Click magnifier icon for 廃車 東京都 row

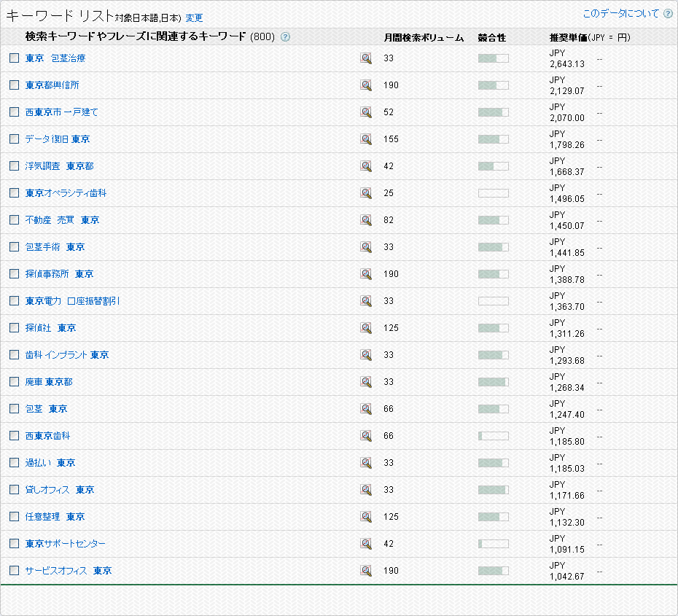(x=366, y=382)
